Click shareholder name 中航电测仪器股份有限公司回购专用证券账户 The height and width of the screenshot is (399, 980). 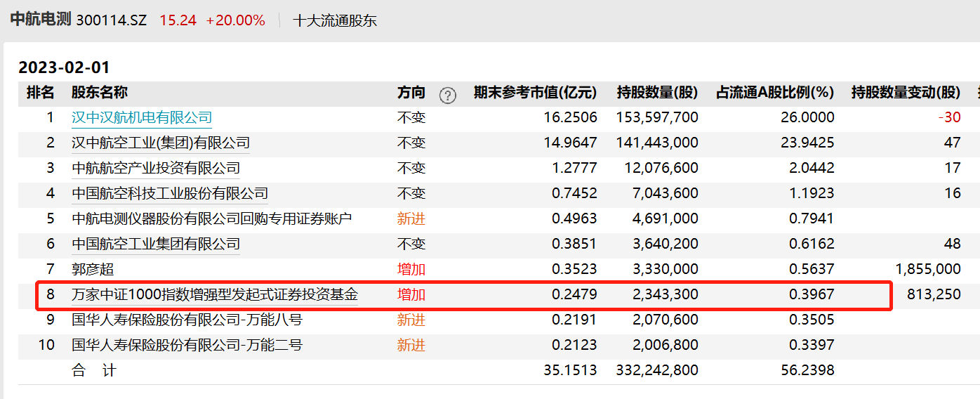212,218
